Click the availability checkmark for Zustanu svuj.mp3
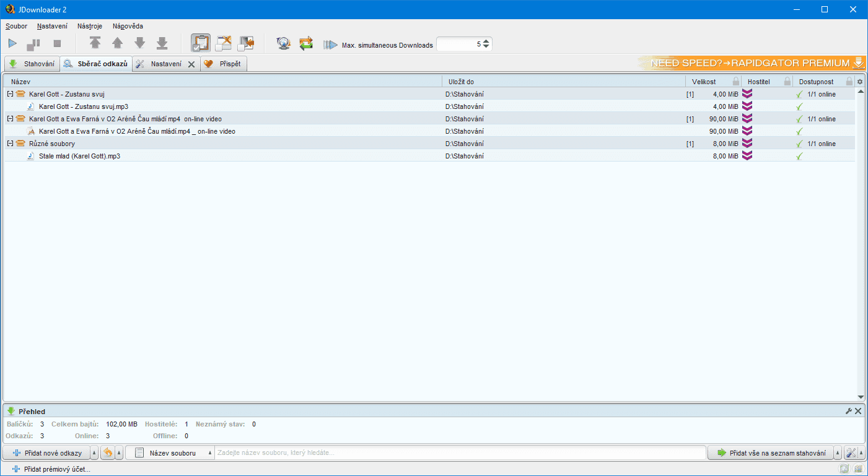The height and width of the screenshot is (476, 868). (x=799, y=106)
